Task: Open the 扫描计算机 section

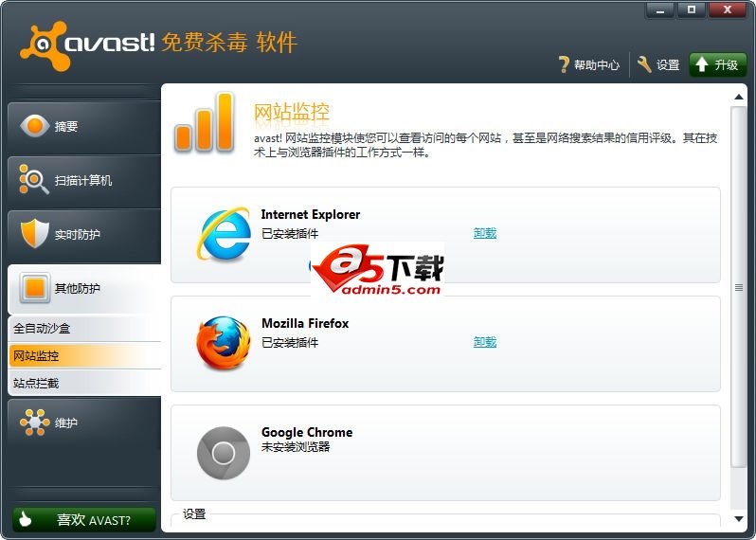Action: click(84, 181)
